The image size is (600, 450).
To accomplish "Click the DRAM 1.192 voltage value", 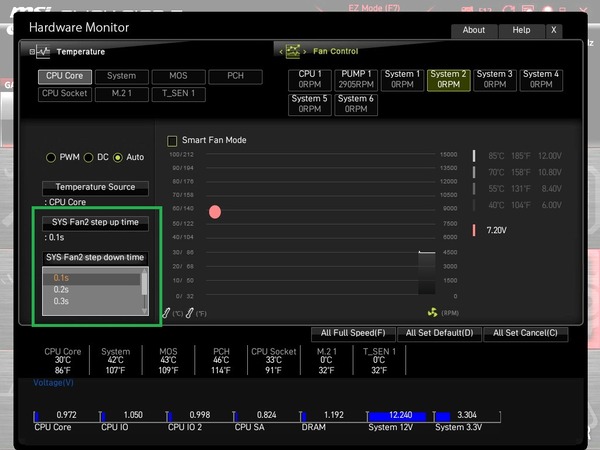I will point(334,415).
